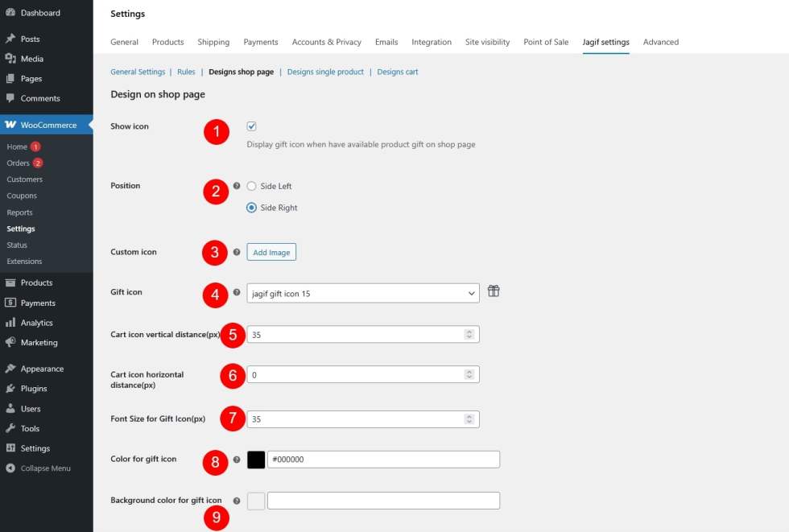The image size is (789, 532).
Task: Click the Cart icon vertical distance stepper
Action: [469, 334]
